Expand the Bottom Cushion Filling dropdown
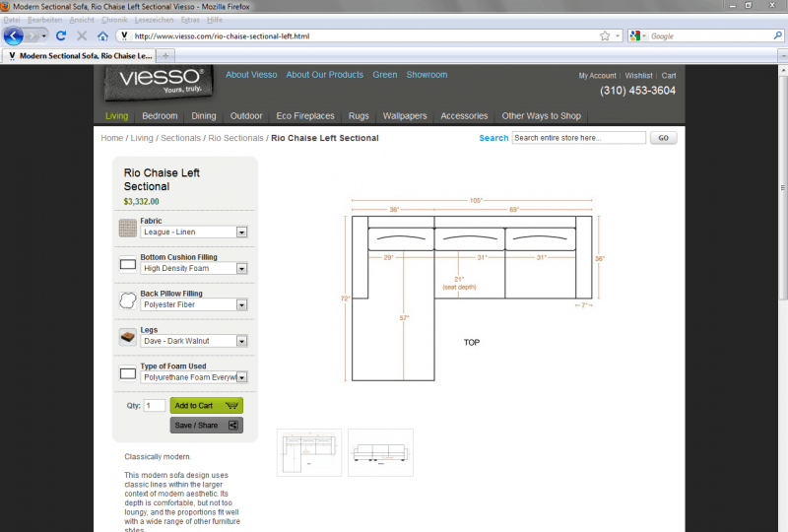The image size is (788, 532). pyautogui.click(x=241, y=269)
